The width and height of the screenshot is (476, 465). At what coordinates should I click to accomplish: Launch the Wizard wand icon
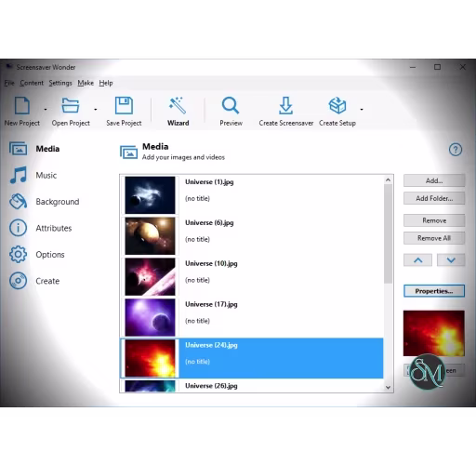click(178, 105)
